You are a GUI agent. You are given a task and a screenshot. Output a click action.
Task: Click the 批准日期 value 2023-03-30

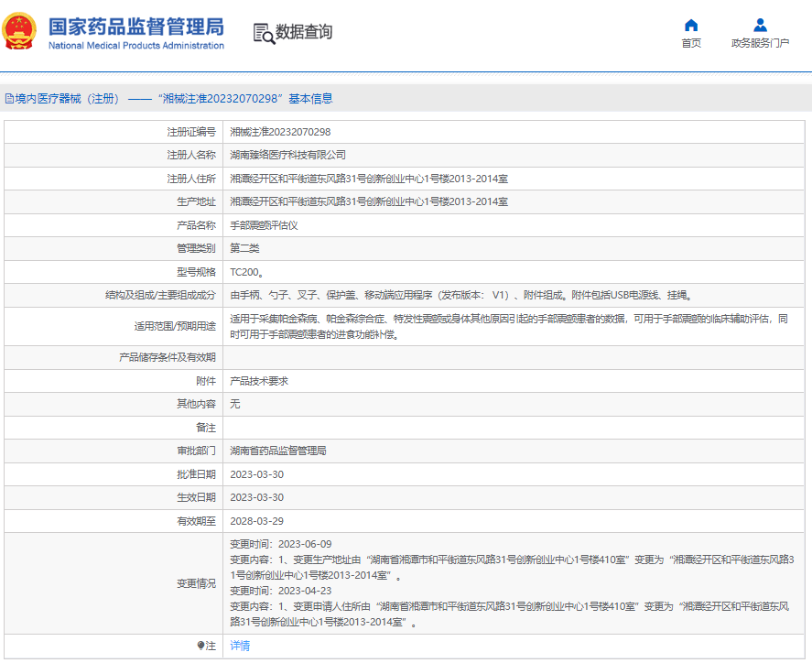[257, 474]
